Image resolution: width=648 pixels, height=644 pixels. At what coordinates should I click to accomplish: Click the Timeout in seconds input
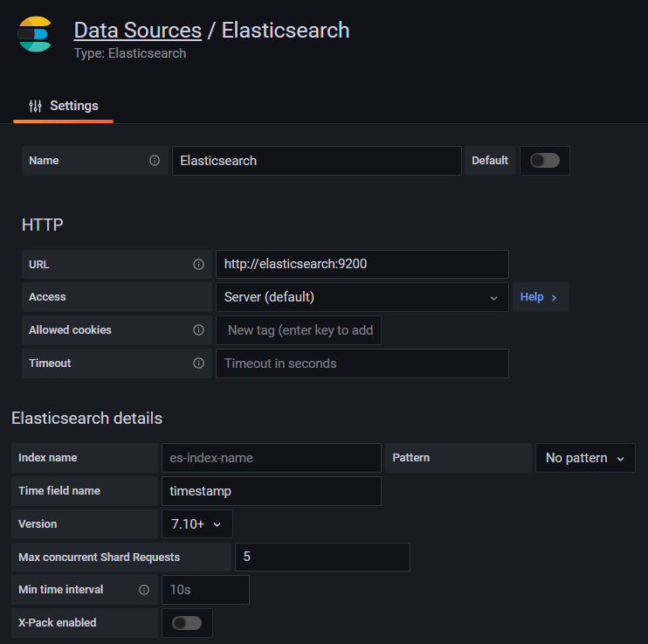tap(362, 364)
